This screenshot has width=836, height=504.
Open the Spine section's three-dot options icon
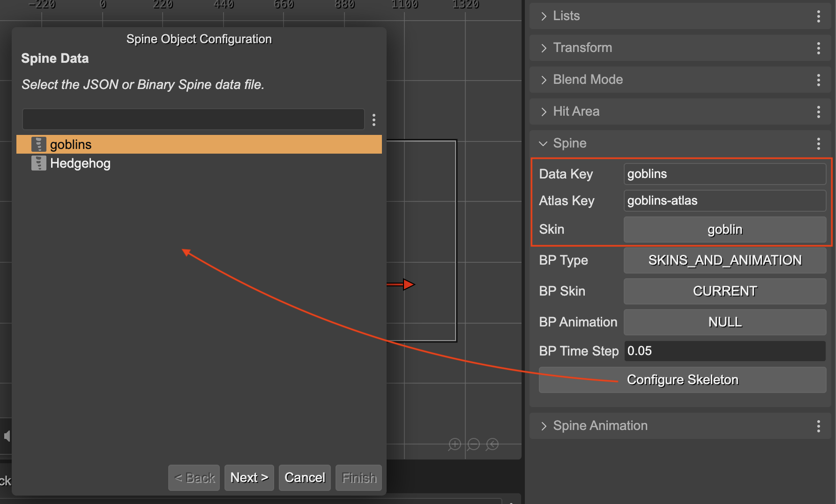click(818, 143)
